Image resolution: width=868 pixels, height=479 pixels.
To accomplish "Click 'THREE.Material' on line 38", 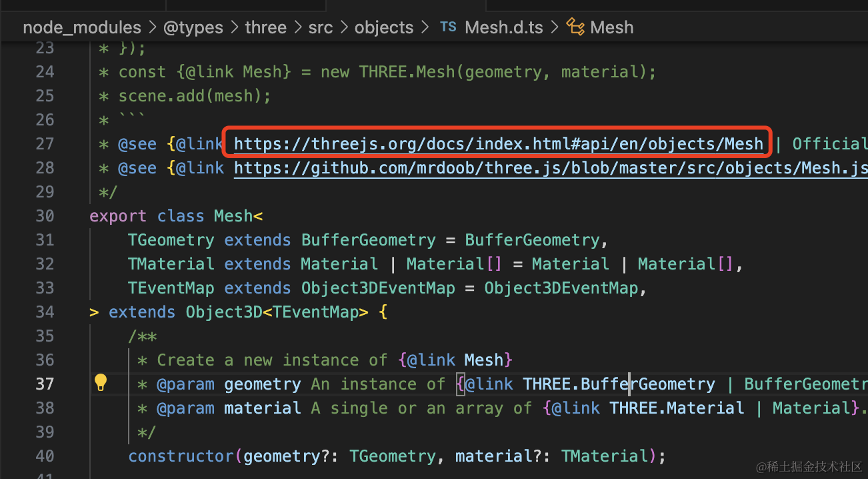I will [677, 408].
